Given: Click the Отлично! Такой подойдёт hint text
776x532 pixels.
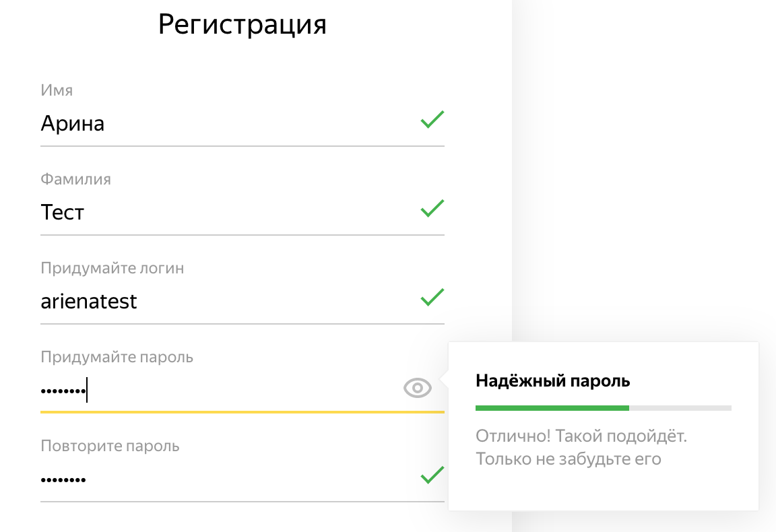Looking at the screenshot, I should (581, 436).
